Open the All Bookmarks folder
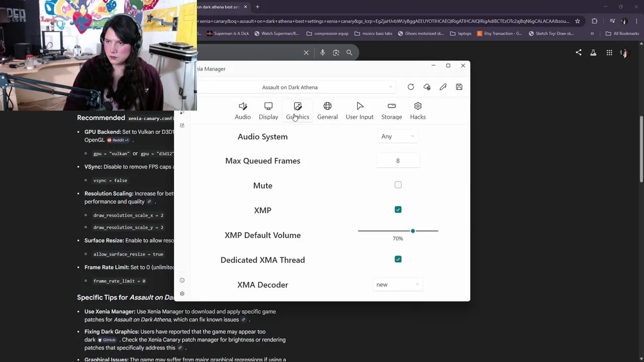Screen dimensions: 644x362 pos(622,34)
